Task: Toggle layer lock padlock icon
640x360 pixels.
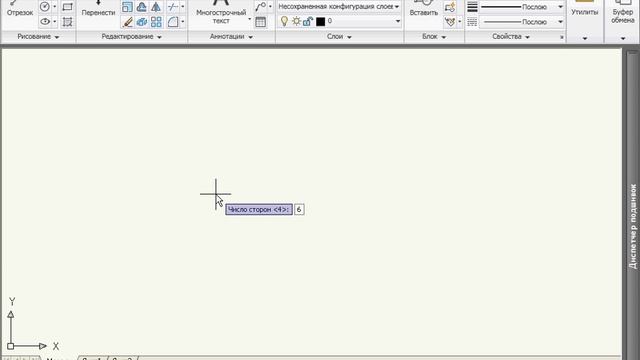Action: point(308,21)
